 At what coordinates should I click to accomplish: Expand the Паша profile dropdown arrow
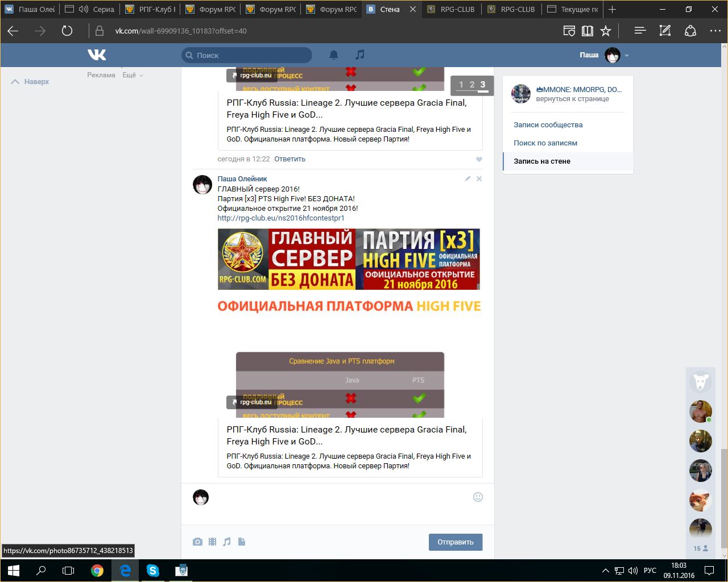(627, 56)
